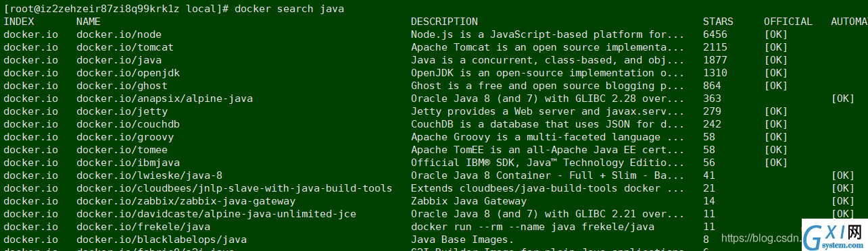
Task: Click the Apache Groovy description text
Action: 548,137
